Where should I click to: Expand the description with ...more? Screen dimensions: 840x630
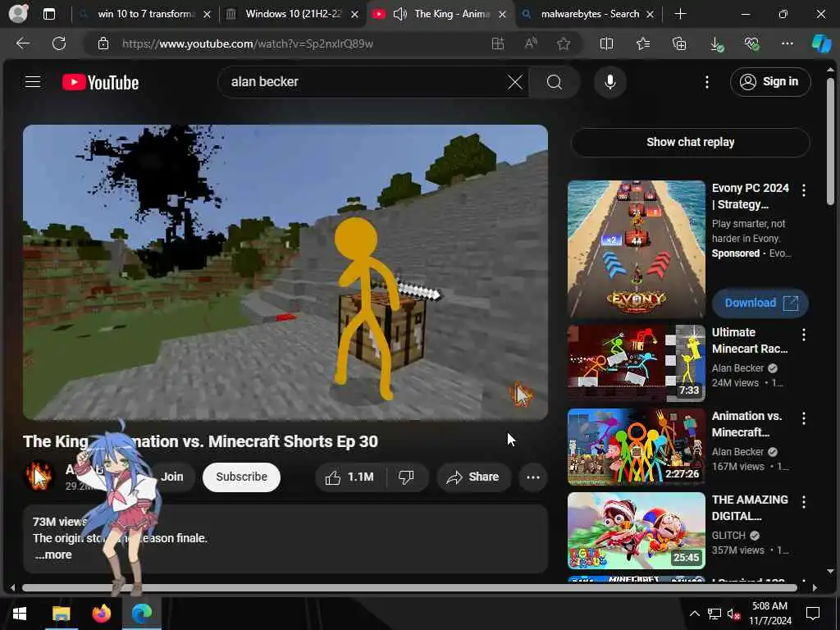53,555
